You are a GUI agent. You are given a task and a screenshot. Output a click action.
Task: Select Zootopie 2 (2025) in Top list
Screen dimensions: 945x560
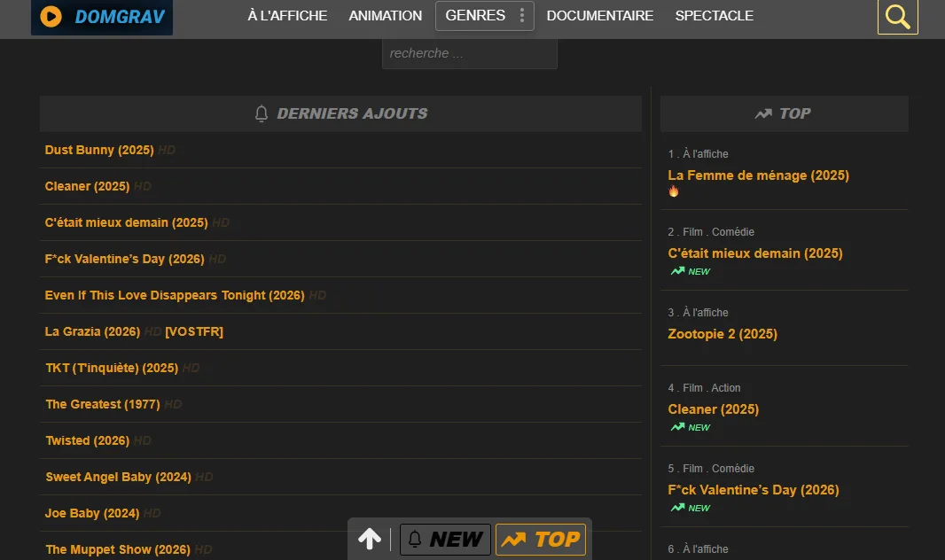[722, 334]
